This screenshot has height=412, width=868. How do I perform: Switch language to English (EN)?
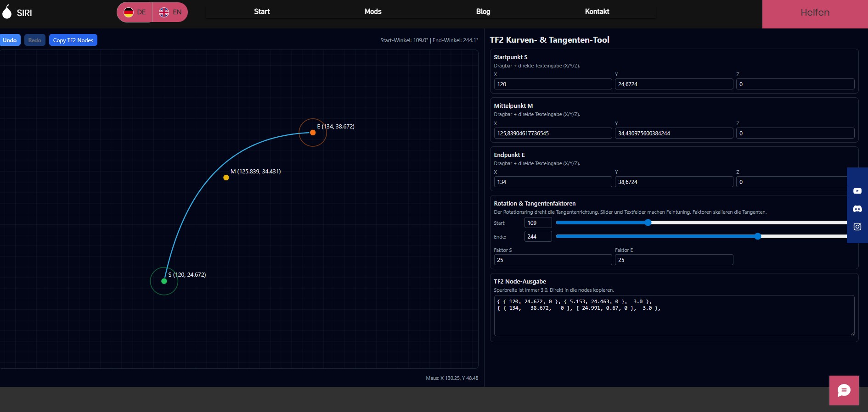tap(170, 12)
